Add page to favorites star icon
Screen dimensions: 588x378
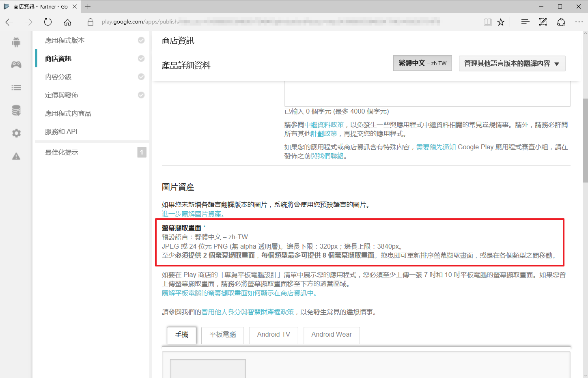[501, 22]
